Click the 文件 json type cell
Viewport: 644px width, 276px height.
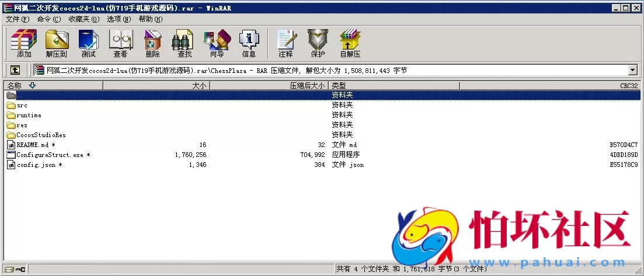348,165
